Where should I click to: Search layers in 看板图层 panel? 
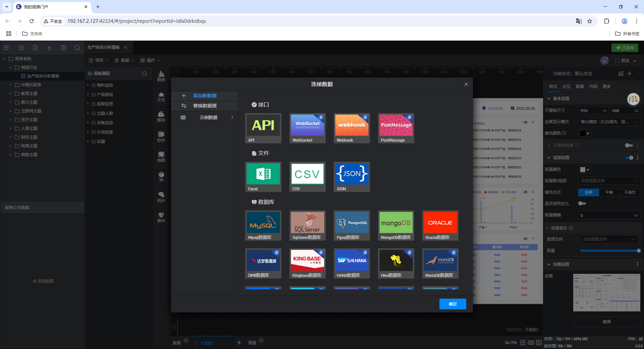pyautogui.click(x=145, y=73)
